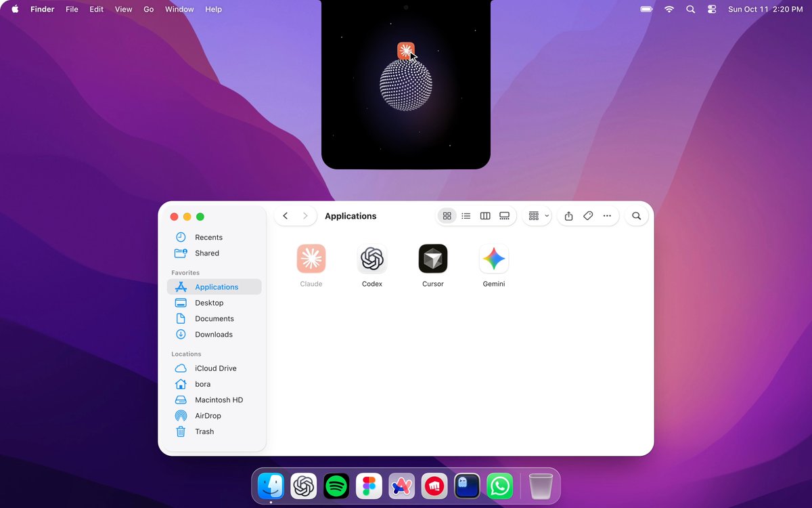Open the bora home folder
Image resolution: width=812 pixels, height=508 pixels.
[x=214, y=384]
